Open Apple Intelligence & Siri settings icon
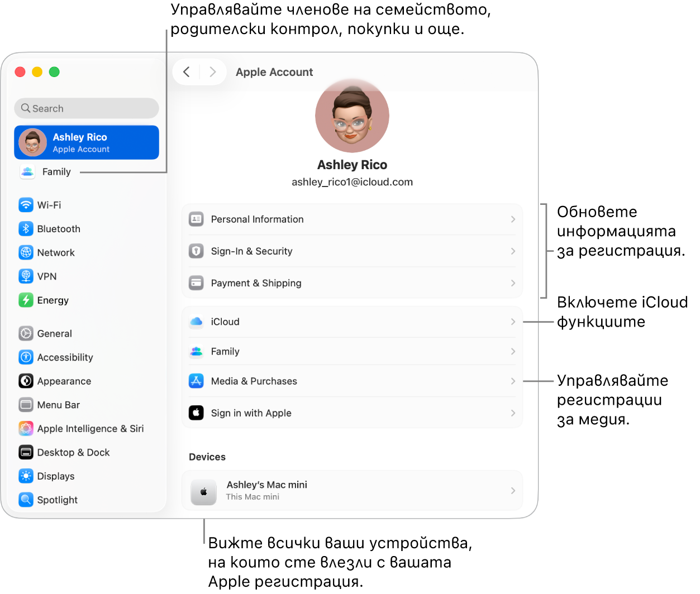The width and height of the screenshot is (700, 594). tap(26, 428)
